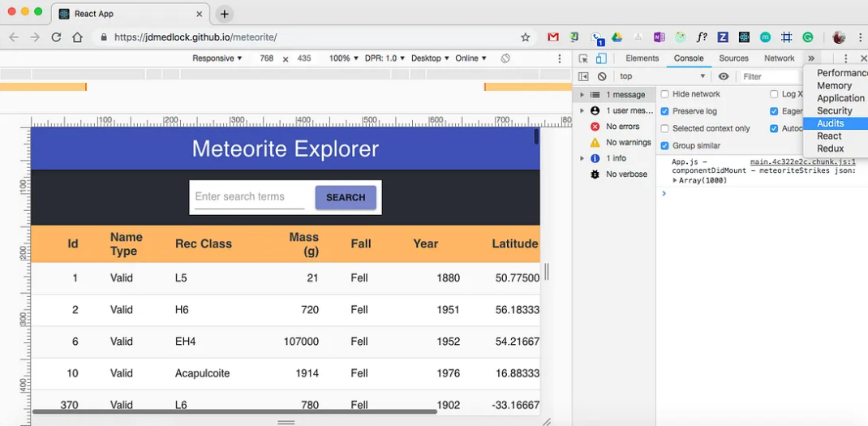Click the blue grid hash extension icon
The image size is (868, 426).
tap(786, 37)
